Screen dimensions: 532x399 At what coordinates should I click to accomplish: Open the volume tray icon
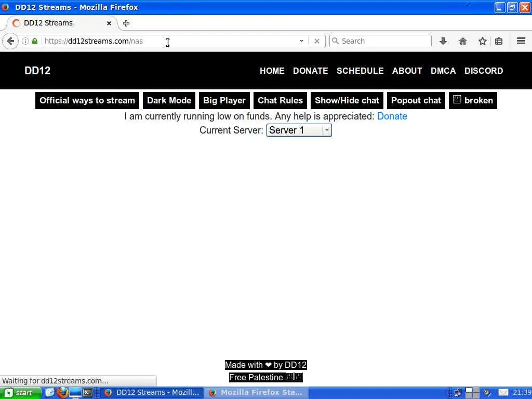[x=487, y=393]
